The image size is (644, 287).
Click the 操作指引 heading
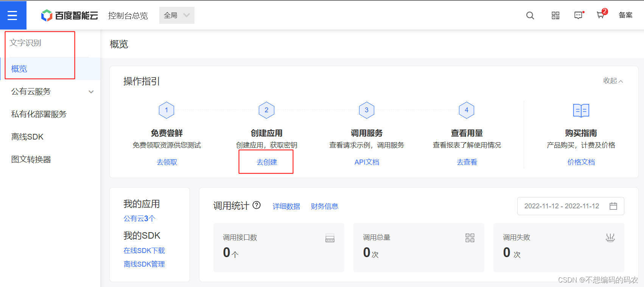pos(142,81)
